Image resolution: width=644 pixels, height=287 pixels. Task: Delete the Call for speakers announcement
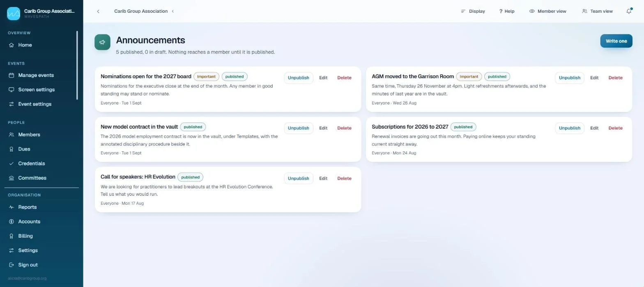click(344, 178)
